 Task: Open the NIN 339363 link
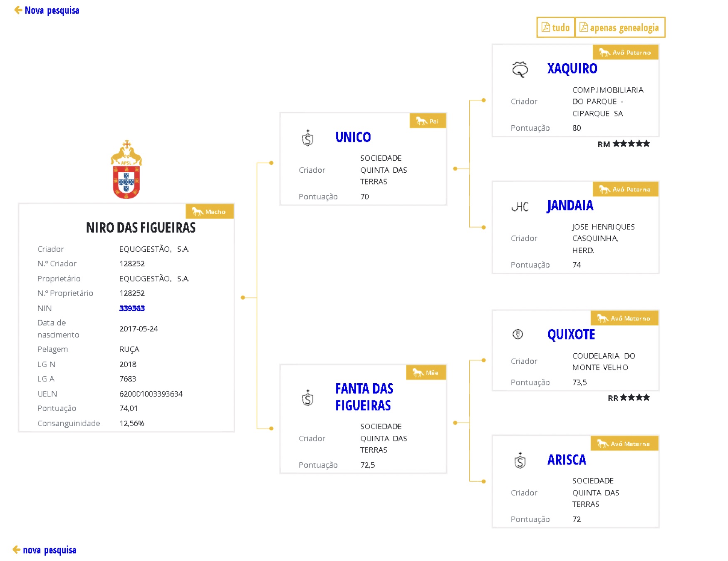click(x=132, y=308)
